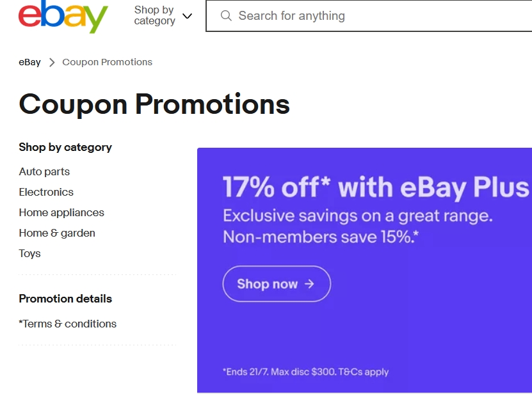
Task: Click the Coupon Promotions page heading
Action: point(154,104)
